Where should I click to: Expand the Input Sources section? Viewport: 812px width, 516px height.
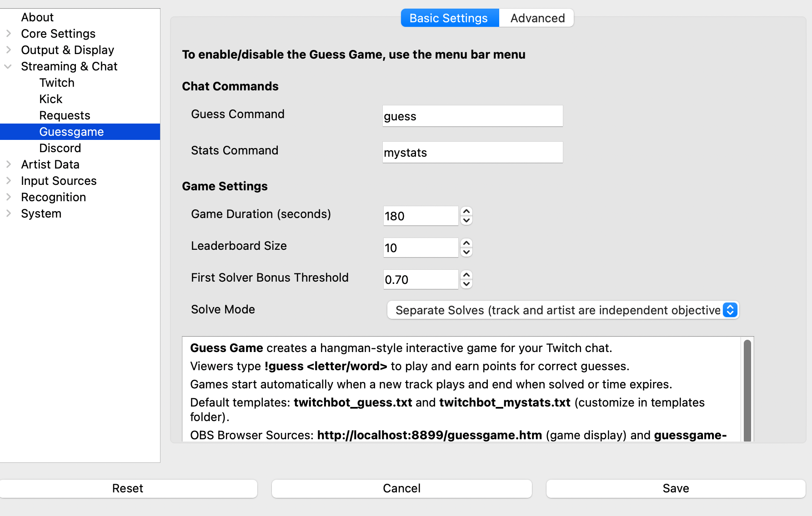(x=8, y=181)
